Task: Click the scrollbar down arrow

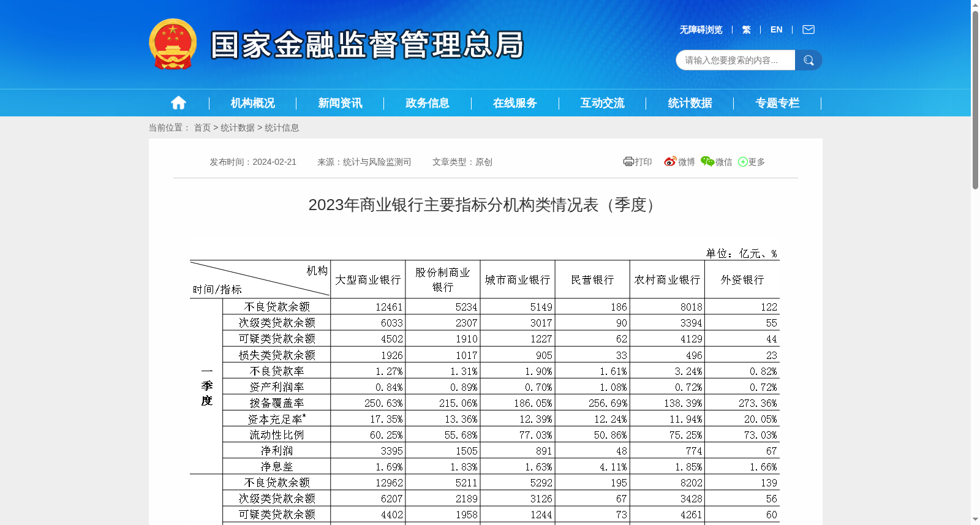Action: click(975, 519)
